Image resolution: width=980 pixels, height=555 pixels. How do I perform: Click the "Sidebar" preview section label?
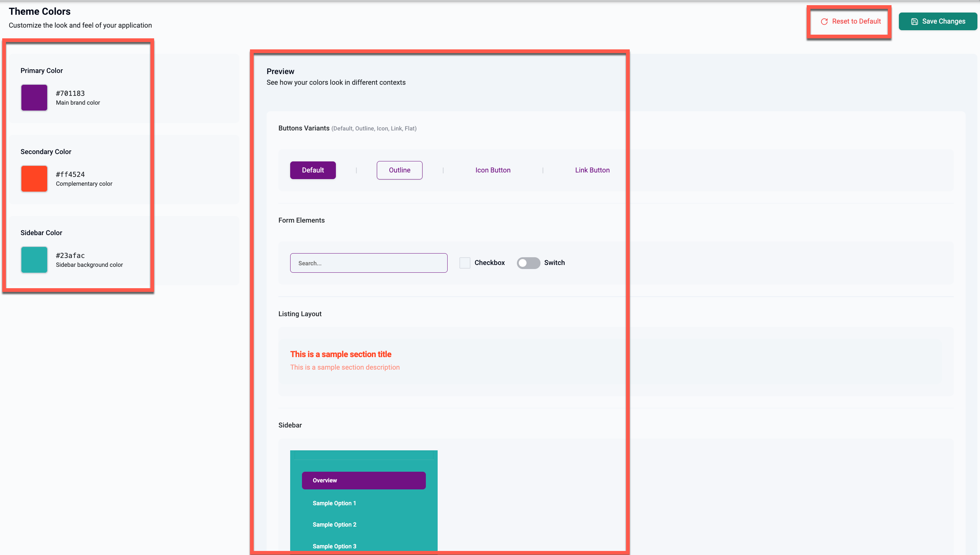coord(290,425)
